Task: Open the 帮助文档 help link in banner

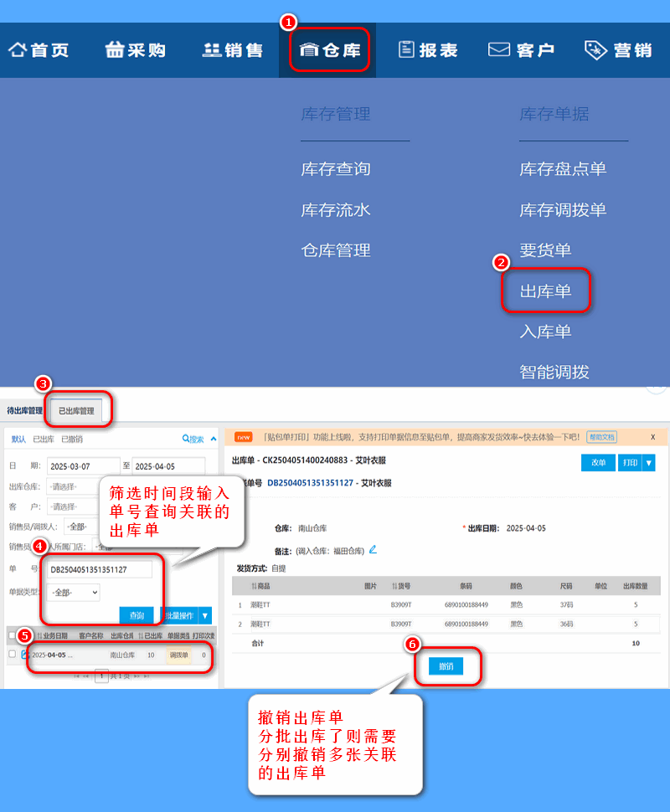Action: pos(601,437)
